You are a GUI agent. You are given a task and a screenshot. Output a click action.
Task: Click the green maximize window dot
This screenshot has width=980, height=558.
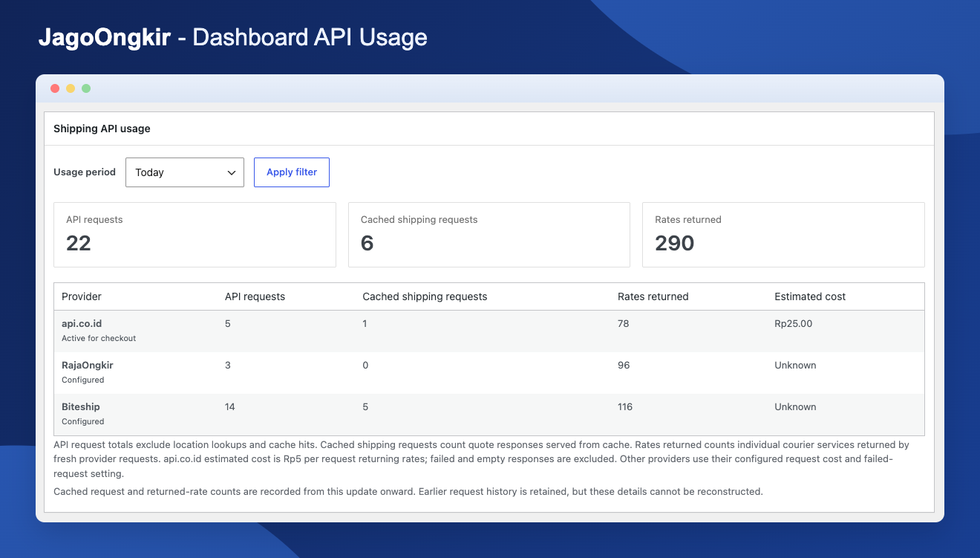click(86, 88)
